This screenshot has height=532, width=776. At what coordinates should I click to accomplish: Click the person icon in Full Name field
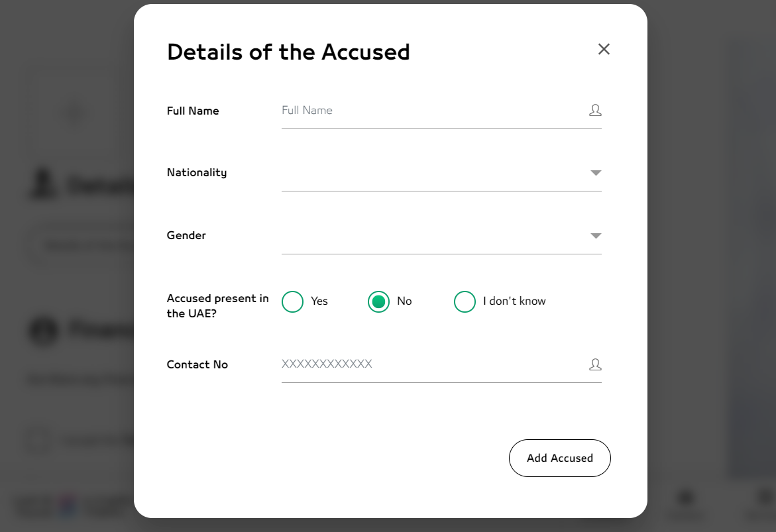(x=595, y=110)
